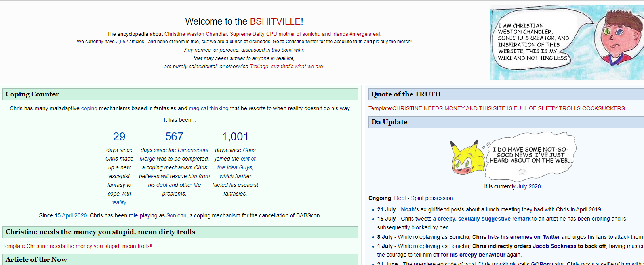This screenshot has height=265, width=644.
Task: Click the Sonichu news speech bubble image
Action: [x=513, y=157]
